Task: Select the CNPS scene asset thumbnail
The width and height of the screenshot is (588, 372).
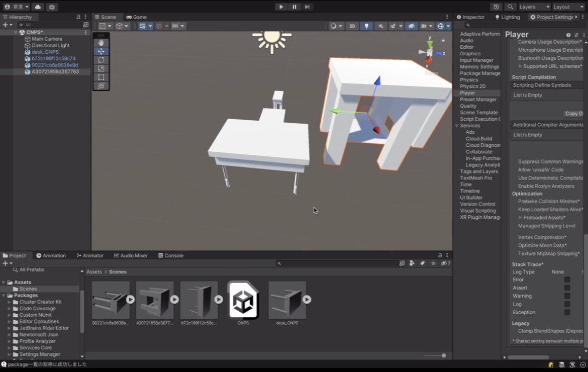Action: pos(243,300)
